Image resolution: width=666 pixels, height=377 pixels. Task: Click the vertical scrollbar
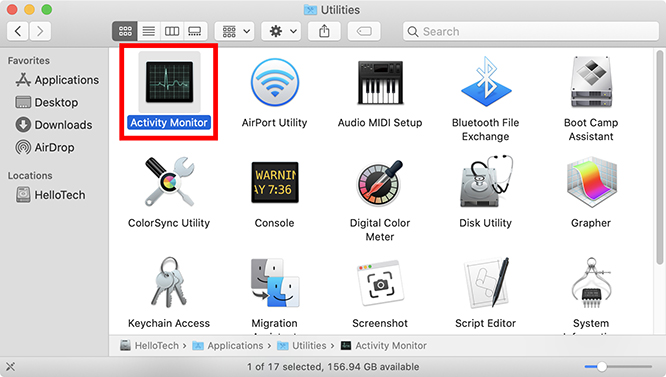coord(659,157)
